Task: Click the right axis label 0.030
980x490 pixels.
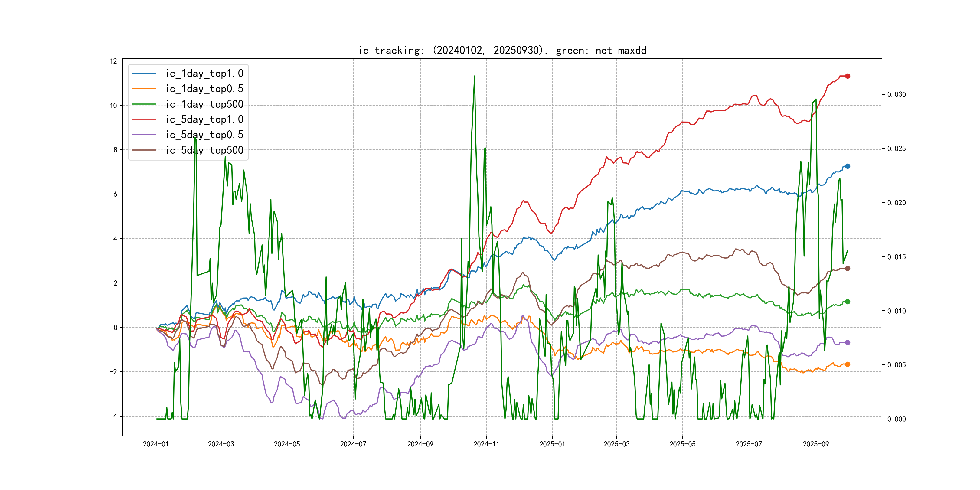Action: [896, 94]
